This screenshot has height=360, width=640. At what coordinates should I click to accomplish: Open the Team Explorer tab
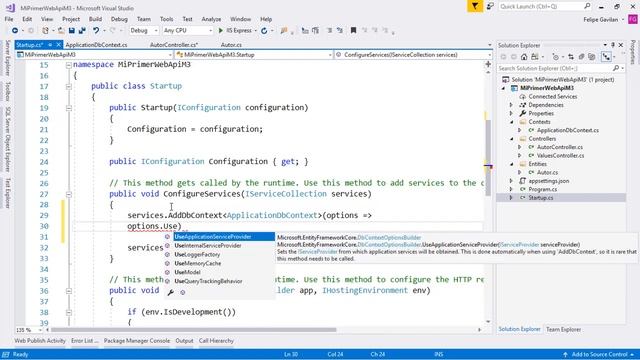563,329
